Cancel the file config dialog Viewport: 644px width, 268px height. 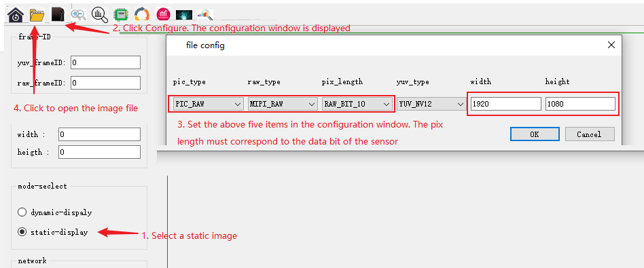tap(590, 134)
